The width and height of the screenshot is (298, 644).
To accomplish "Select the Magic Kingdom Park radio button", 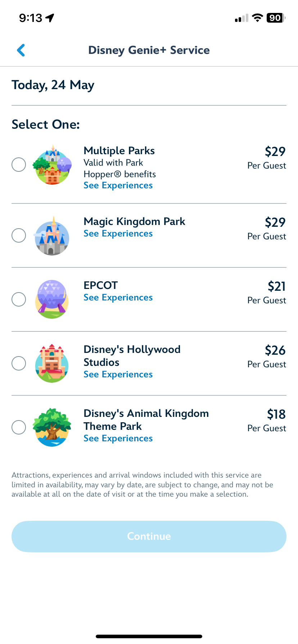I will point(19,235).
